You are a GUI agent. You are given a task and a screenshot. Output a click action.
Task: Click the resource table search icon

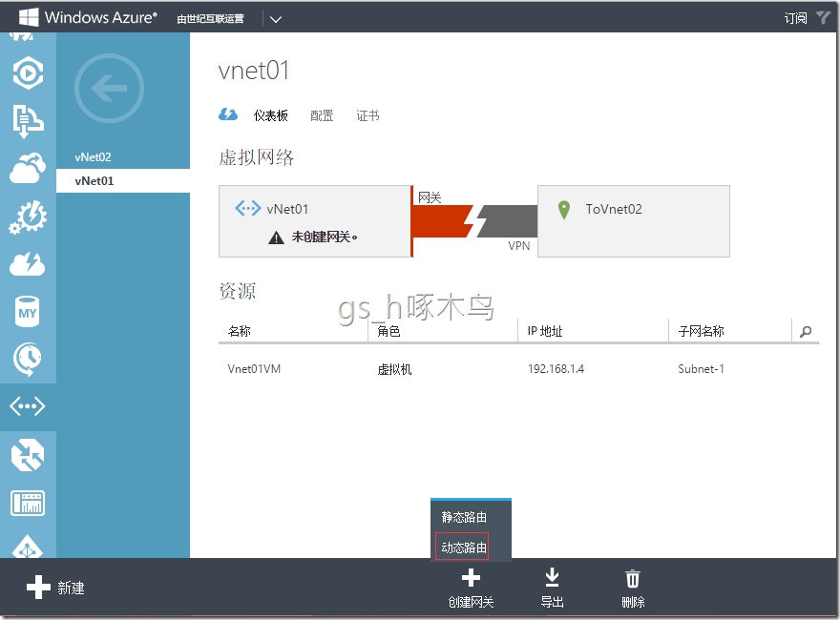(806, 332)
